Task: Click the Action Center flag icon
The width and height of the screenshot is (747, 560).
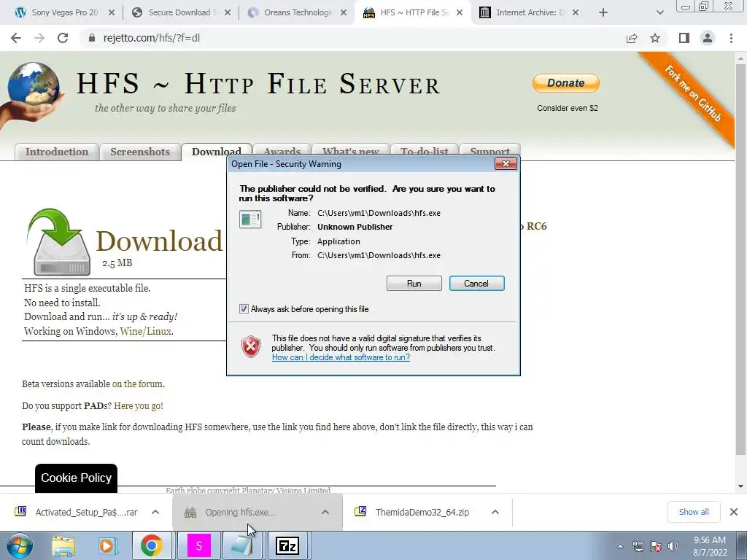Action: [656, 546]
